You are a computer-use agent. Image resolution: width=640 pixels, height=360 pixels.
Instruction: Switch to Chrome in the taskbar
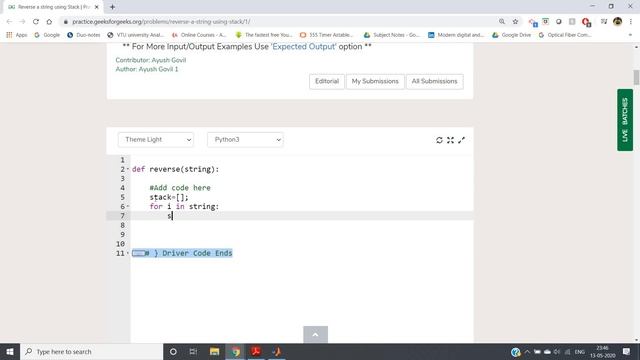pyautogui.click(x=235, y=351)
